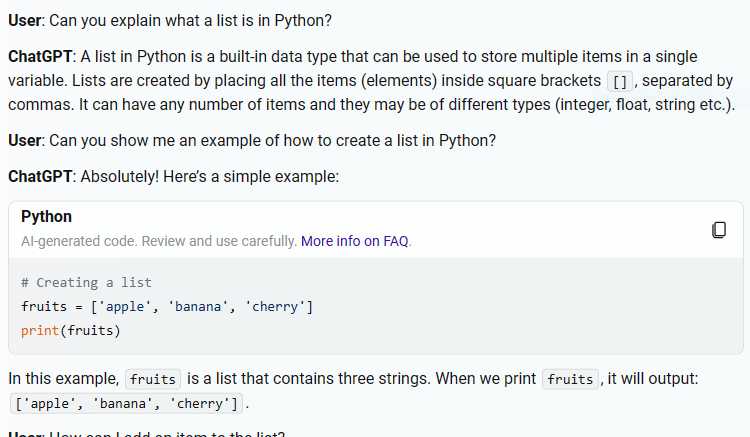Open the "More info on FAQ" link
Viewport: 750px width, 437px height.
[355, 241]
